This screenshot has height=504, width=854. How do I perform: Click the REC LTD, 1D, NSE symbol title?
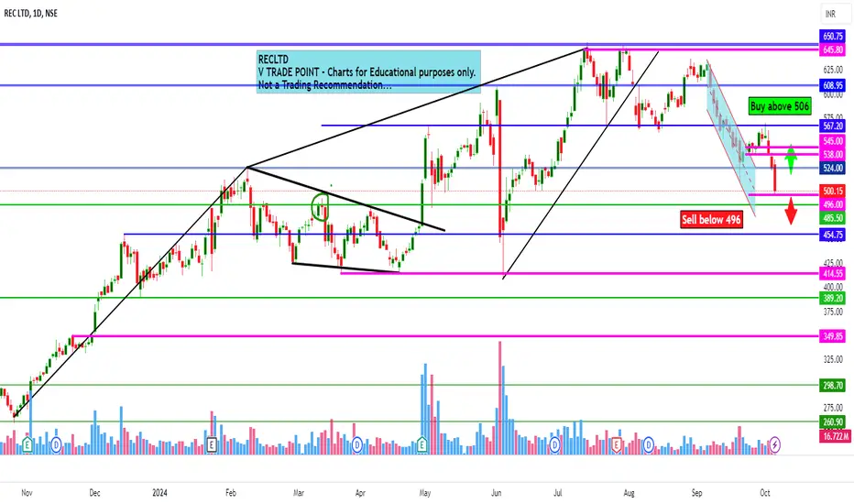(x=31, y=13)
